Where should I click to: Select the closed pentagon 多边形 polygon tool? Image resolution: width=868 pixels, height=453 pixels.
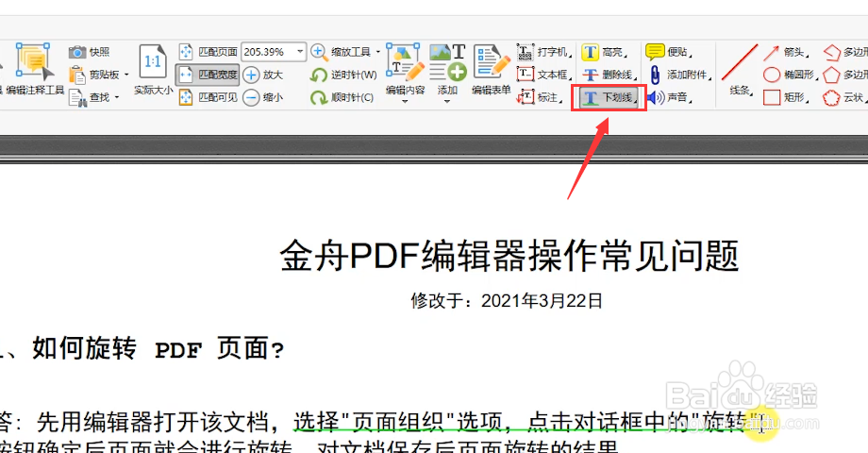845,75
